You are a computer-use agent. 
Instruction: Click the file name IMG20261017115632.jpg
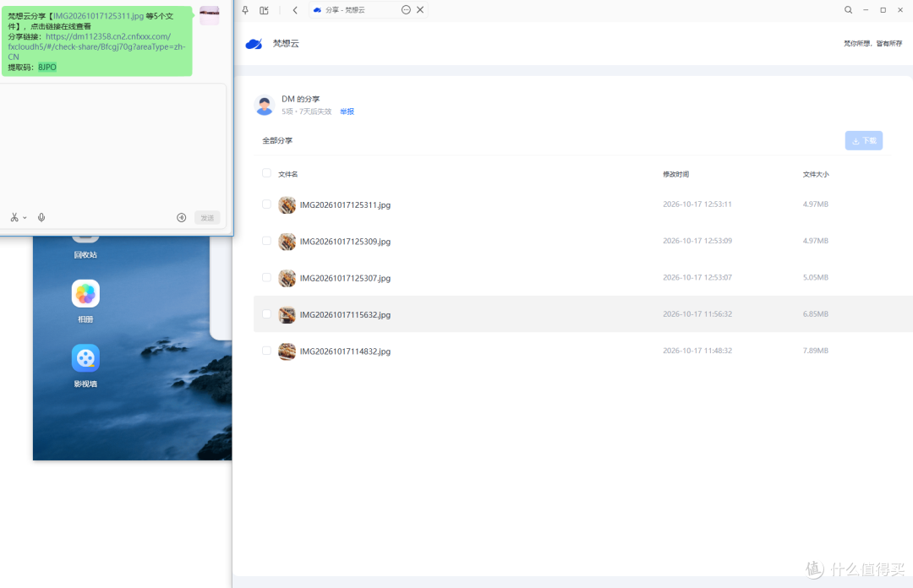[x=345, y=315]
